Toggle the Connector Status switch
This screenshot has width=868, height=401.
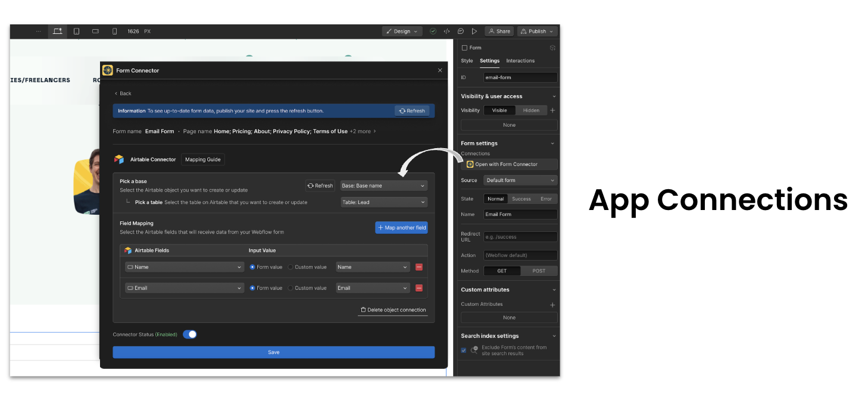tap(190, 334)
